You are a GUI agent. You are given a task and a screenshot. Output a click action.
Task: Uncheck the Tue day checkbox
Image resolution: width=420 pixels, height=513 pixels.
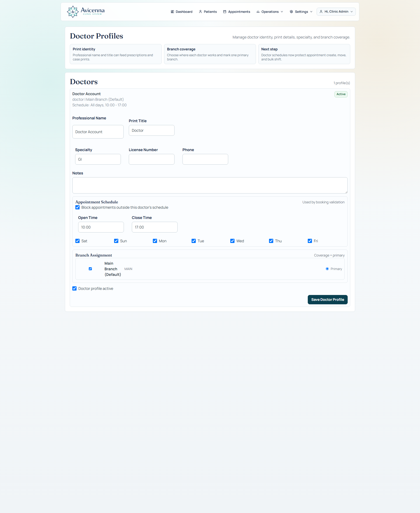point(193,241)
